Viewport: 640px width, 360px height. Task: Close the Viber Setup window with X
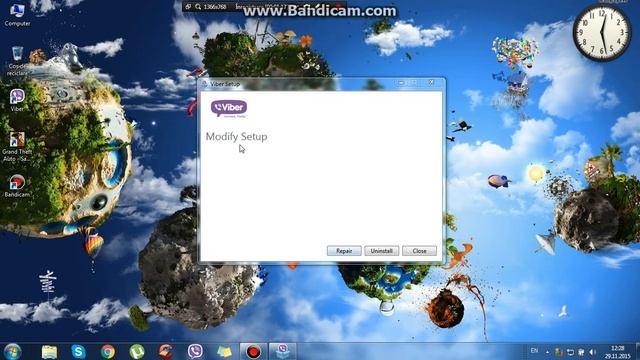[431, 83]
